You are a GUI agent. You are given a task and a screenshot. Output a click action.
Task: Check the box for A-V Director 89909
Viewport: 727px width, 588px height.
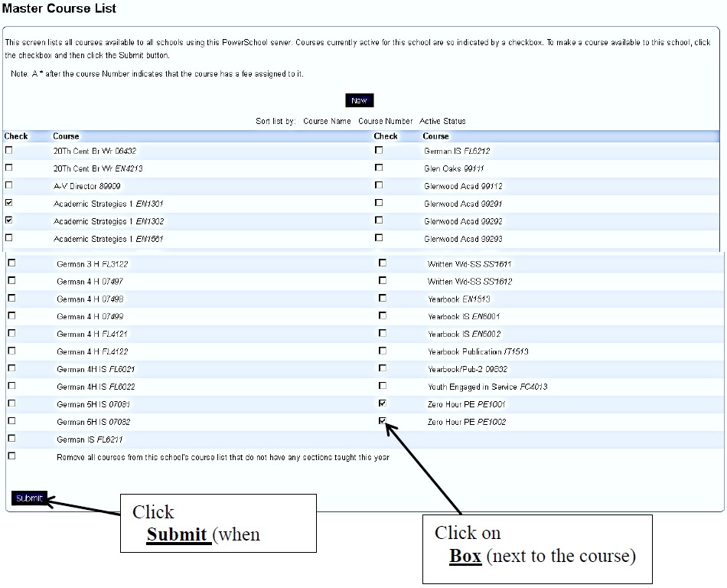(9, 185)
